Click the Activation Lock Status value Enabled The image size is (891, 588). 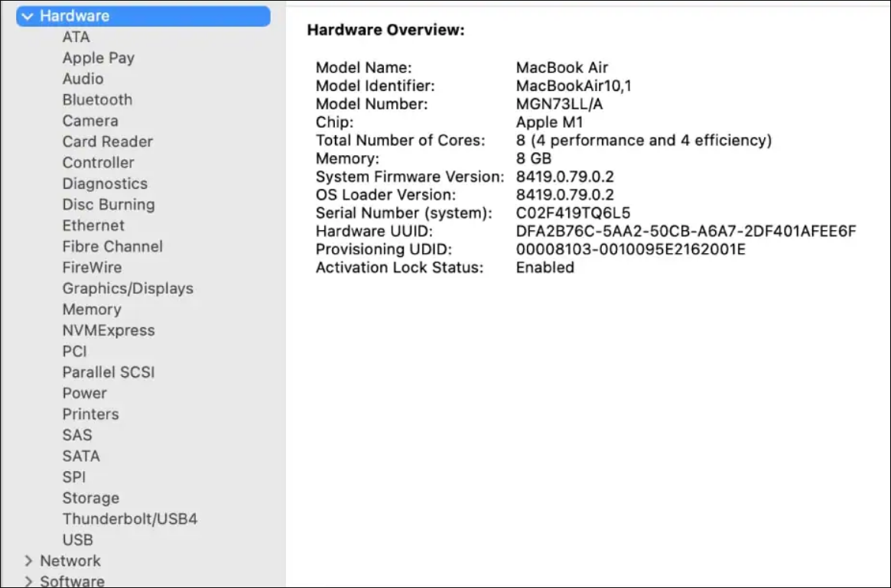pyautogui.click(x=545, y=268)
